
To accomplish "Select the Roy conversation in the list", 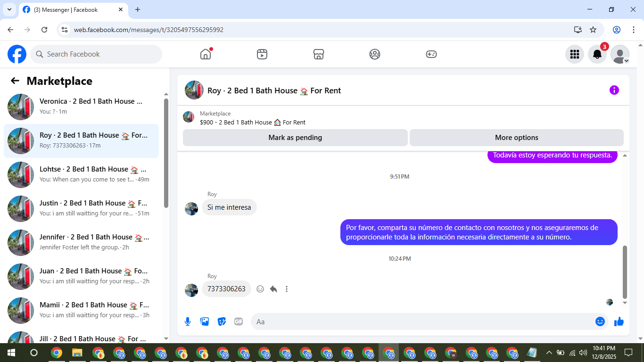I will pyautogui.click(x=81, y=140).
